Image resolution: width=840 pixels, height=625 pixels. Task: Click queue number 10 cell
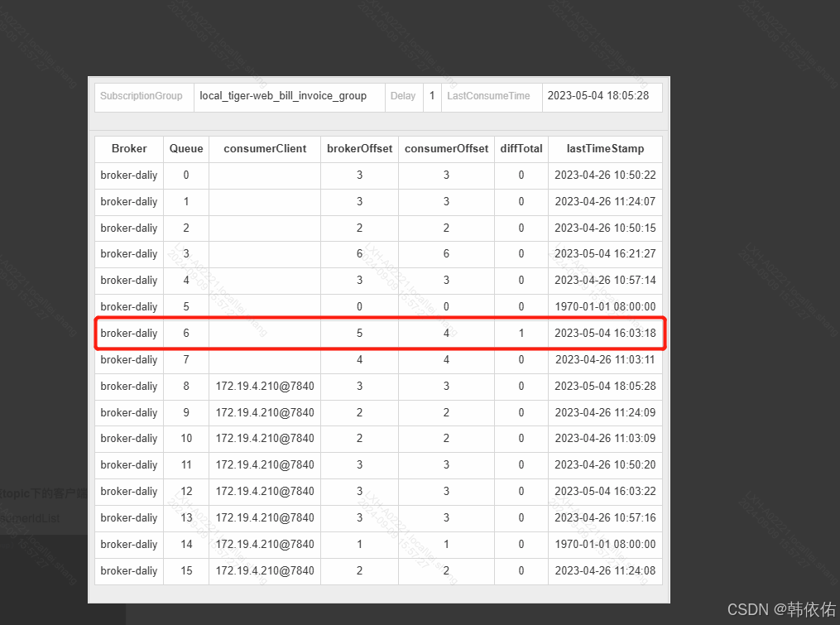(x=186, y=439)
